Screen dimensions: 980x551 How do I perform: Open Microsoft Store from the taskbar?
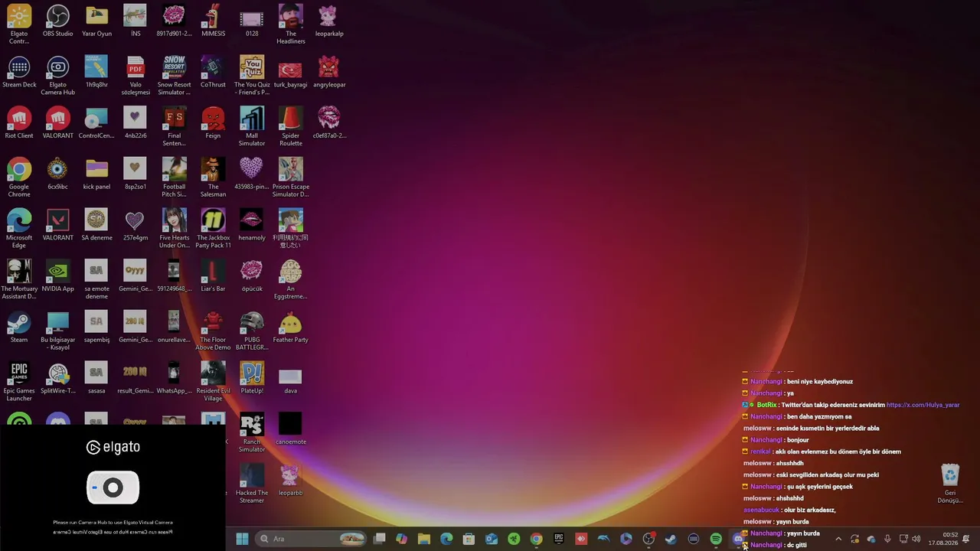click(x=469, y=539)
